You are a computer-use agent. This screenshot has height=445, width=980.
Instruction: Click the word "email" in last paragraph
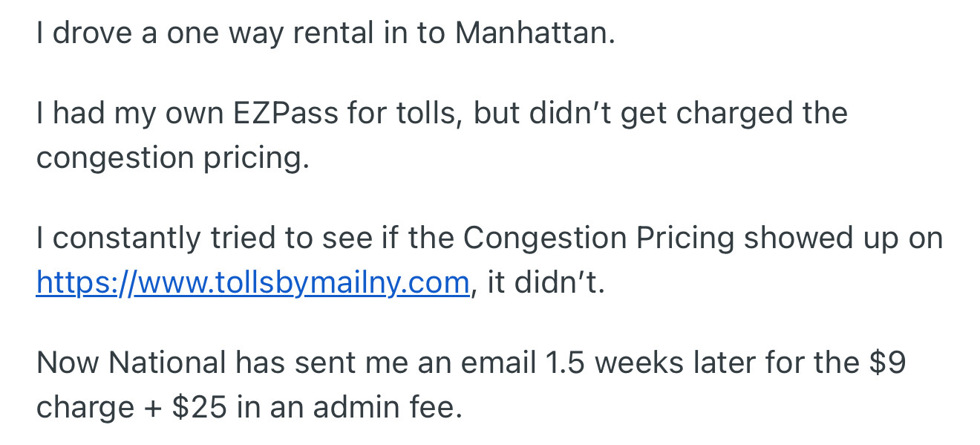coord(497,363)
